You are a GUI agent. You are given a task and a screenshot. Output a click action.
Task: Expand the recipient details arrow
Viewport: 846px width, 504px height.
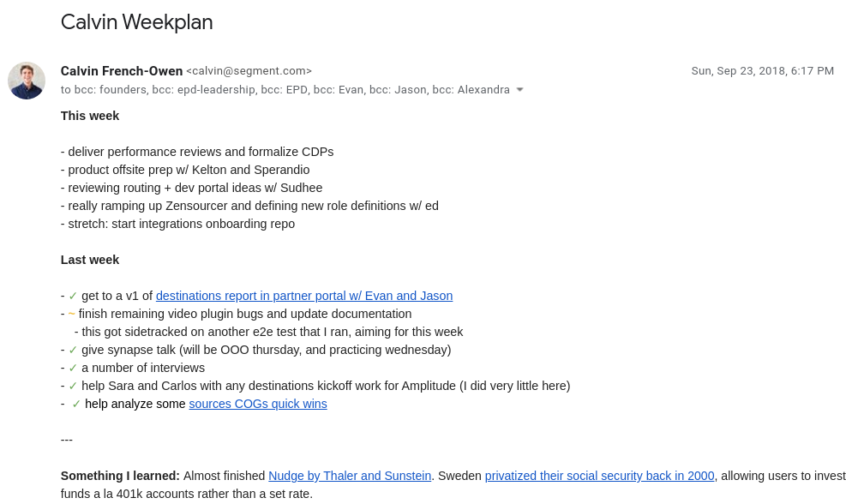[x=519, y=90]
